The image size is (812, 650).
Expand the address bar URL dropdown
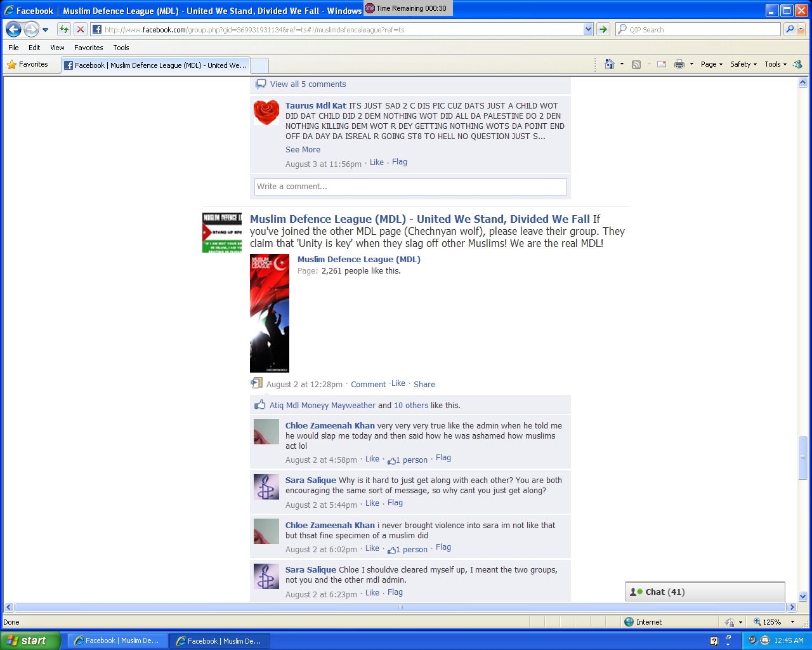[588, 29]
